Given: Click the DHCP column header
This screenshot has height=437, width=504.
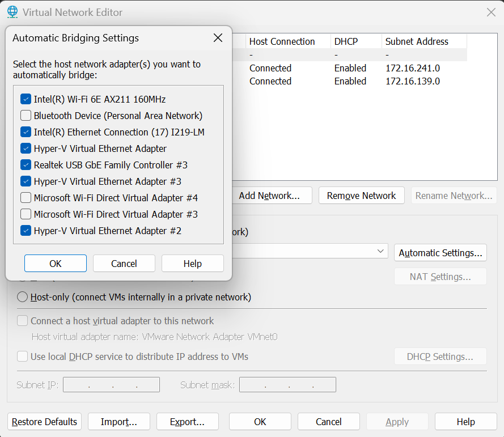Looking at the screenshot, I should (x=356, y=41).
